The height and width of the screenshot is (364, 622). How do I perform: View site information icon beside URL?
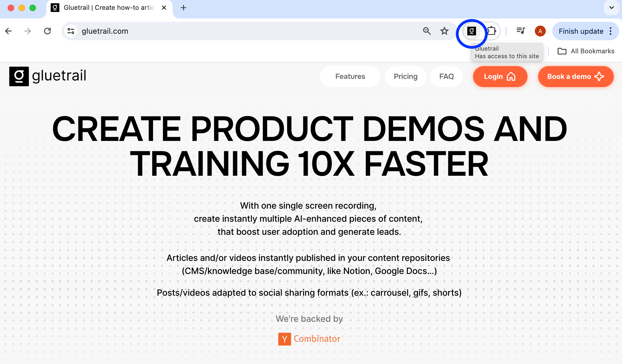coord(71,31)
